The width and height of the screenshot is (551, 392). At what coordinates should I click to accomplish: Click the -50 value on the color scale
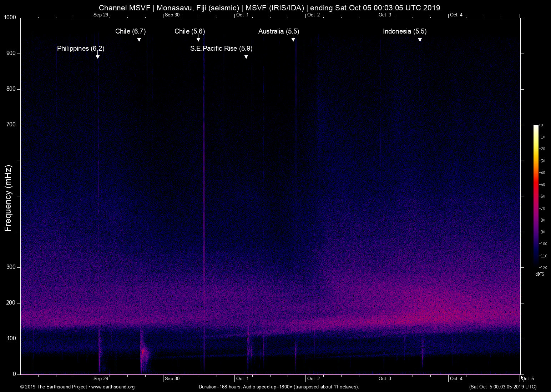point(542,185)
